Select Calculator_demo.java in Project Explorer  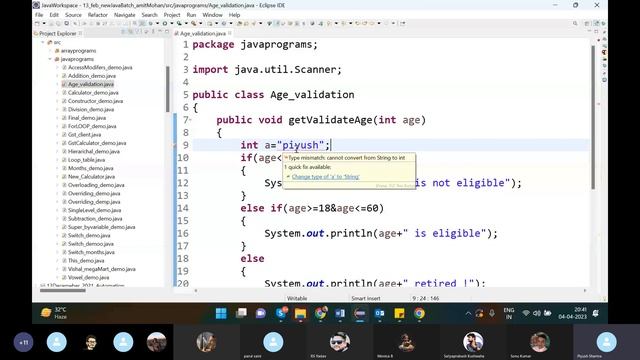pos(93,93)
